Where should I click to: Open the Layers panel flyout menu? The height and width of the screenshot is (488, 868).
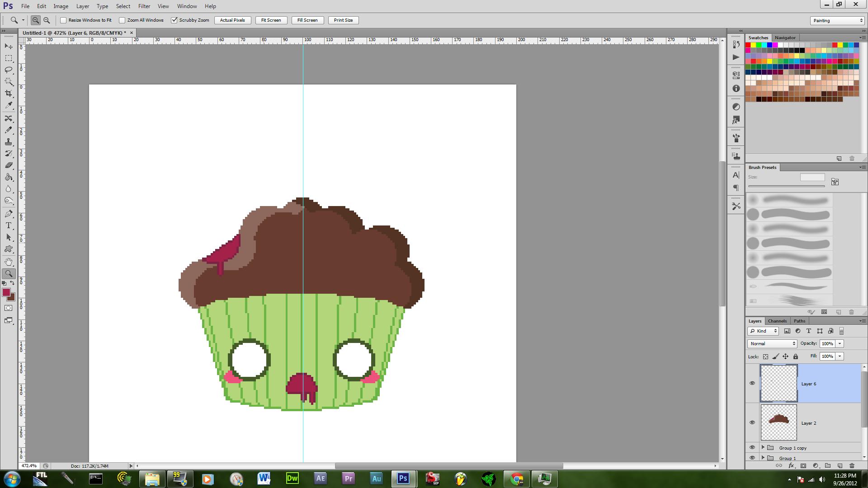pos(862,321)
